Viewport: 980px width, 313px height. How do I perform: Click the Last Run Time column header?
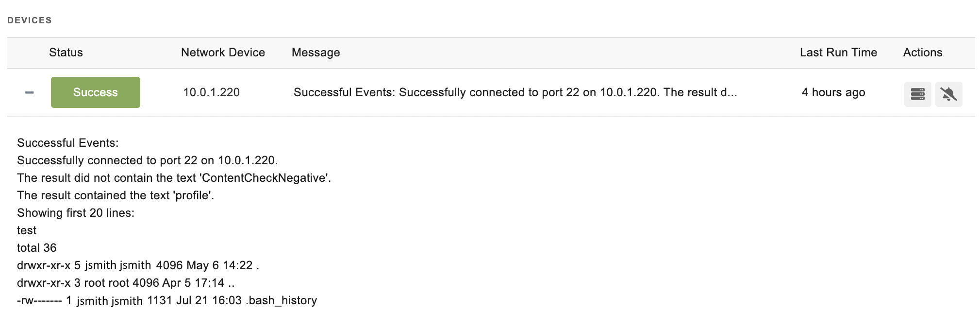[838, 52]
